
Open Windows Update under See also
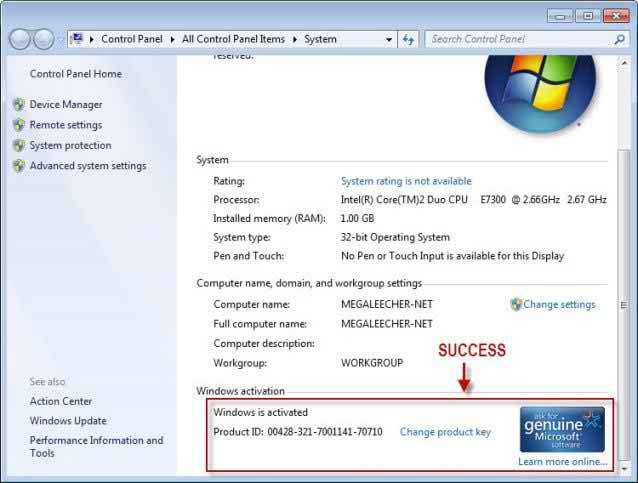click(68, 421)
